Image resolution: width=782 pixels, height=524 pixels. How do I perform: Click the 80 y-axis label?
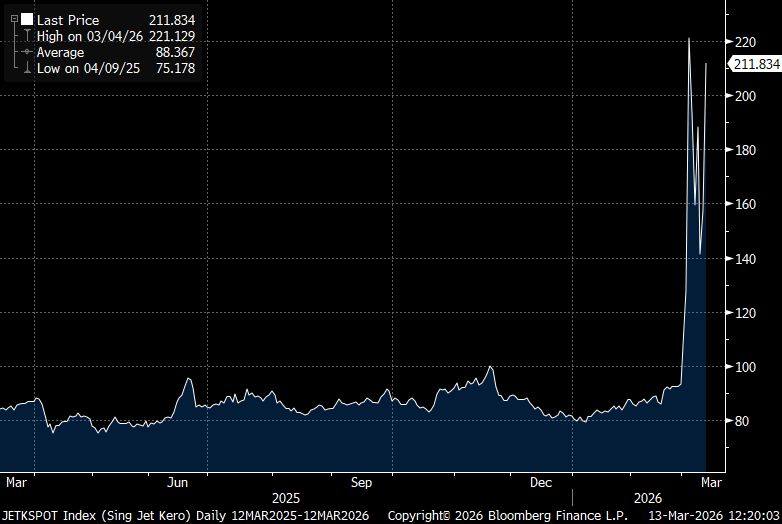tap(742, 421)
